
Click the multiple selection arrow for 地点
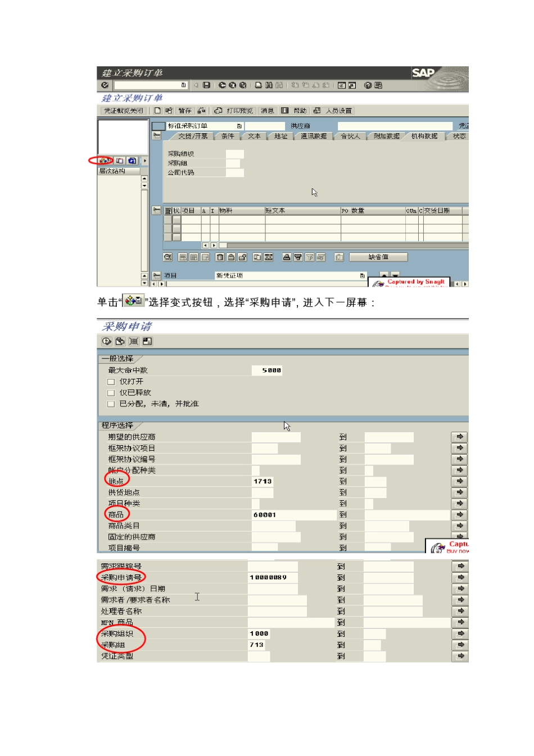point(460,481)
